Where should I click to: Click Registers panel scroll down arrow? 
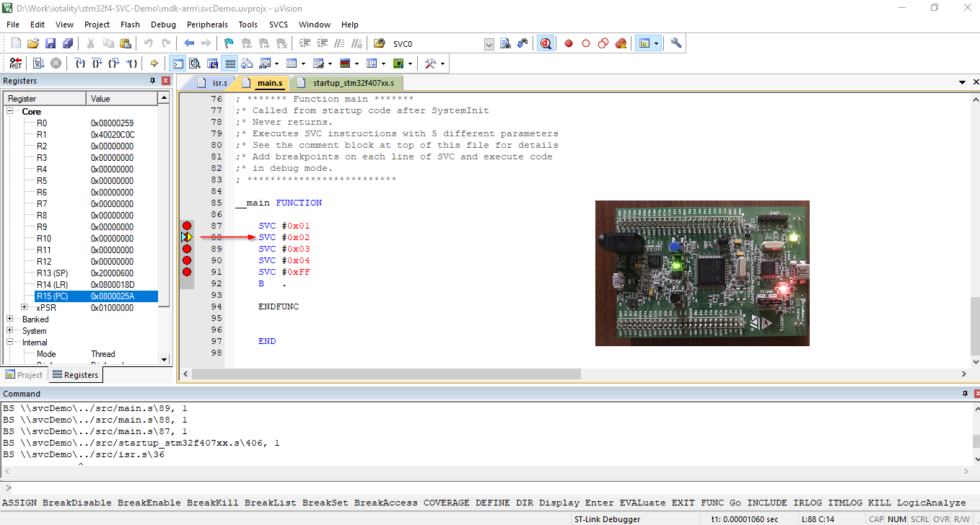click(164, 359)
